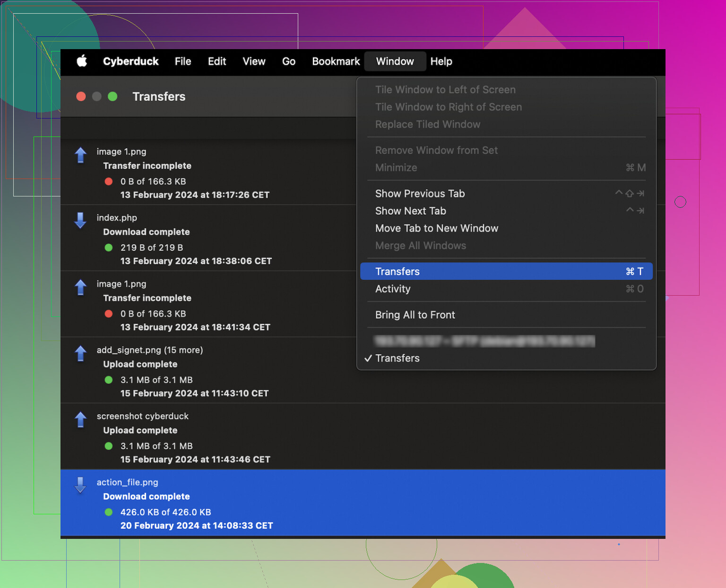Click red status dot of first image 1.png

click(x=109, y=181)
